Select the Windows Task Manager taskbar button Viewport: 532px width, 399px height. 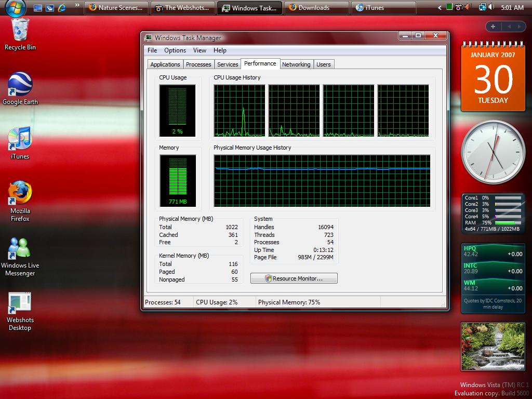pyautogui.click(x=249, y=8)
